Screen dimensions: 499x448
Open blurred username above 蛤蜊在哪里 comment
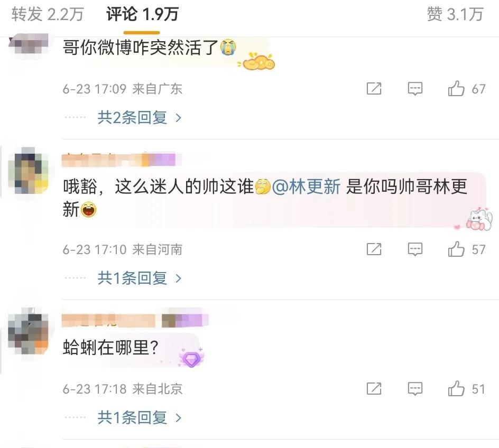pyautogui.click(x=135, y=320)
